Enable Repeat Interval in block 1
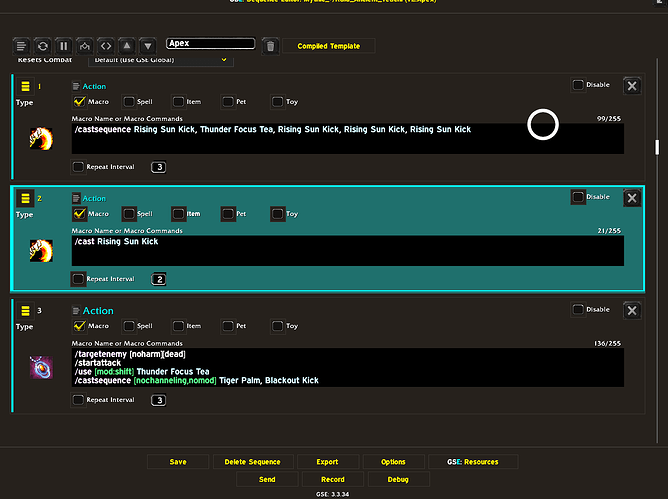The image size is (668, 499). coord(78,167)
